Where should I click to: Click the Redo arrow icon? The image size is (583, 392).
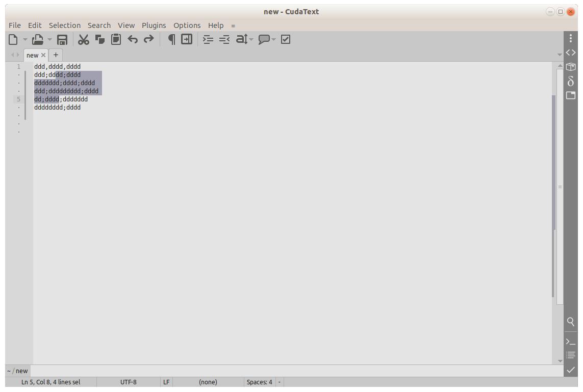(148, 40)
